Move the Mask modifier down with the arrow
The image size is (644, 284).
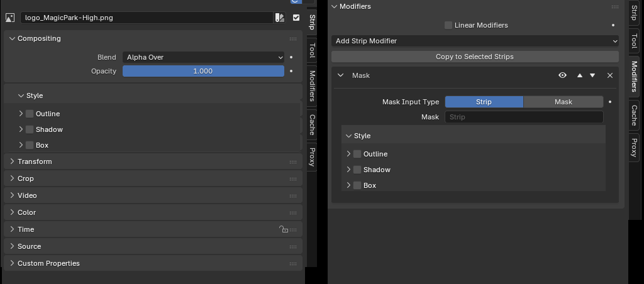click(x=592, y=75)
